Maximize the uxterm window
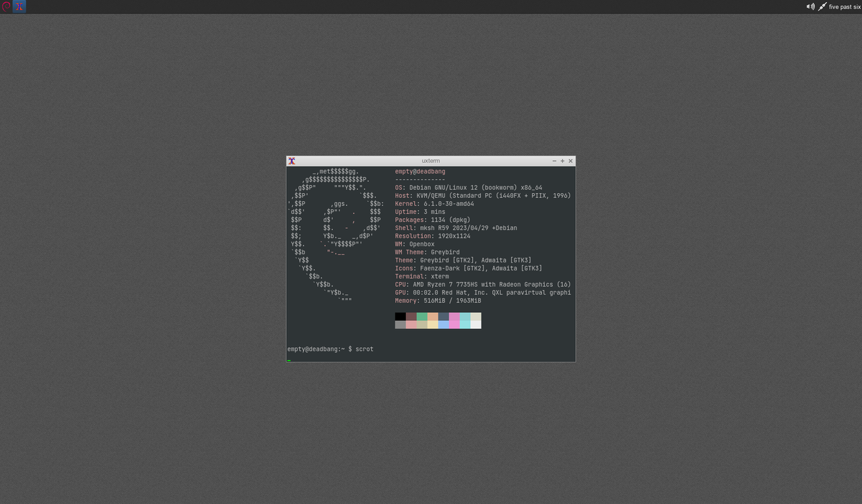The width and height of the screenshot is (862, 504). (562, 161)
